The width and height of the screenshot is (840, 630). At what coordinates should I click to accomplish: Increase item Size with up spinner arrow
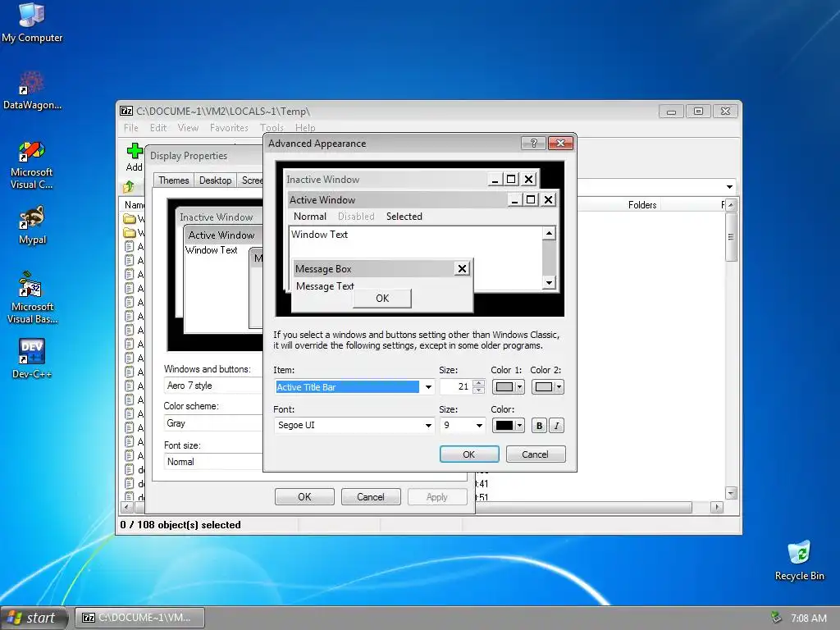coord(479,383)
